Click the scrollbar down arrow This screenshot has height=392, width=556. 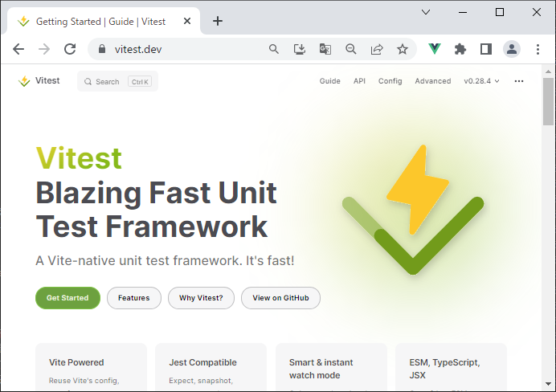548,384
